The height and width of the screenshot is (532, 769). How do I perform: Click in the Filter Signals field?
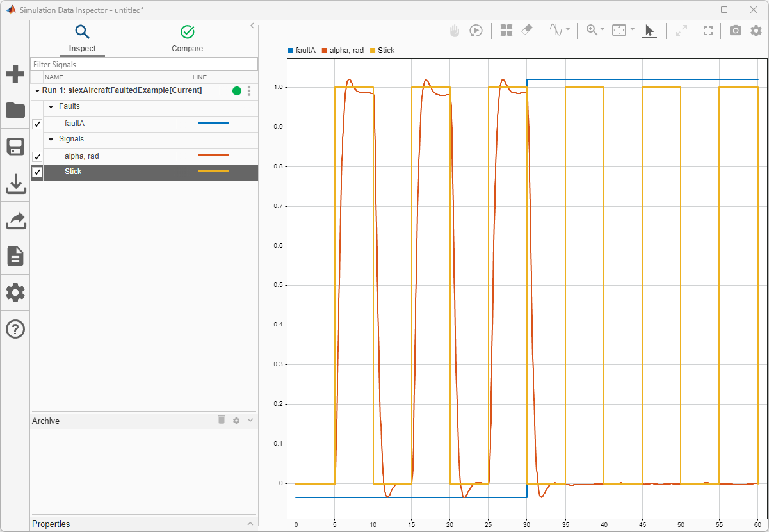point(144,65)
